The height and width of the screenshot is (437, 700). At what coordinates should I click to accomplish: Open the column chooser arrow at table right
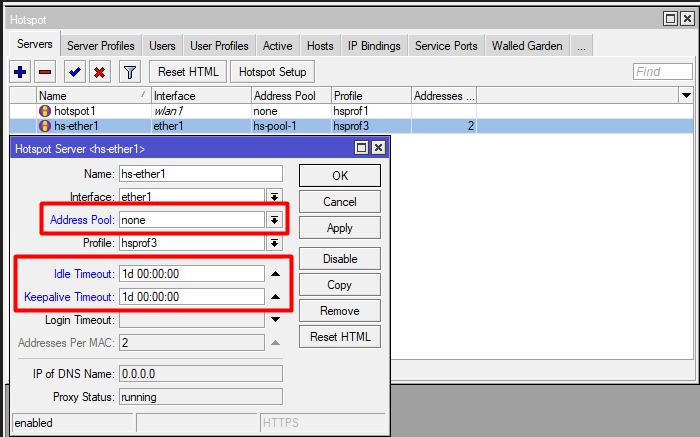pyautogui.click(x=685, y=95)
